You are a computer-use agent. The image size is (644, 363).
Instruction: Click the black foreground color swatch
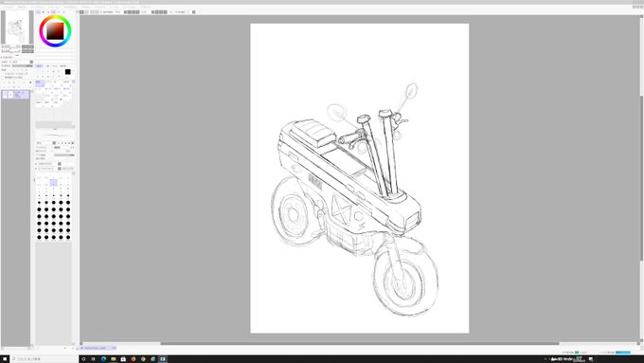tap(68, 72)
